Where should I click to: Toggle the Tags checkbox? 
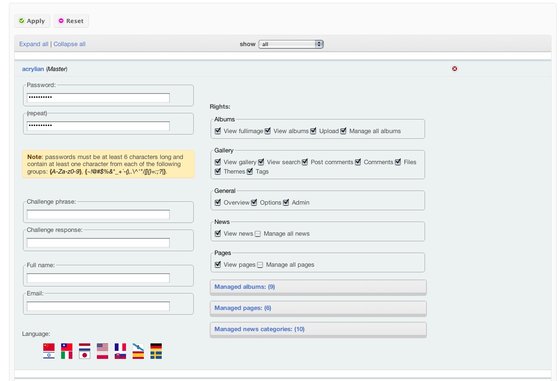pos(250,171)
